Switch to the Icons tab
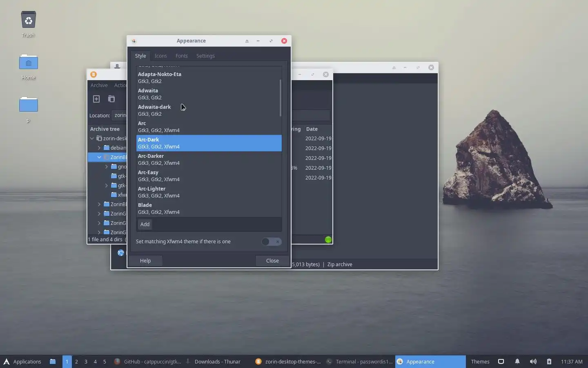Viewport: 588px width, 368px height. tap(160, 56)
